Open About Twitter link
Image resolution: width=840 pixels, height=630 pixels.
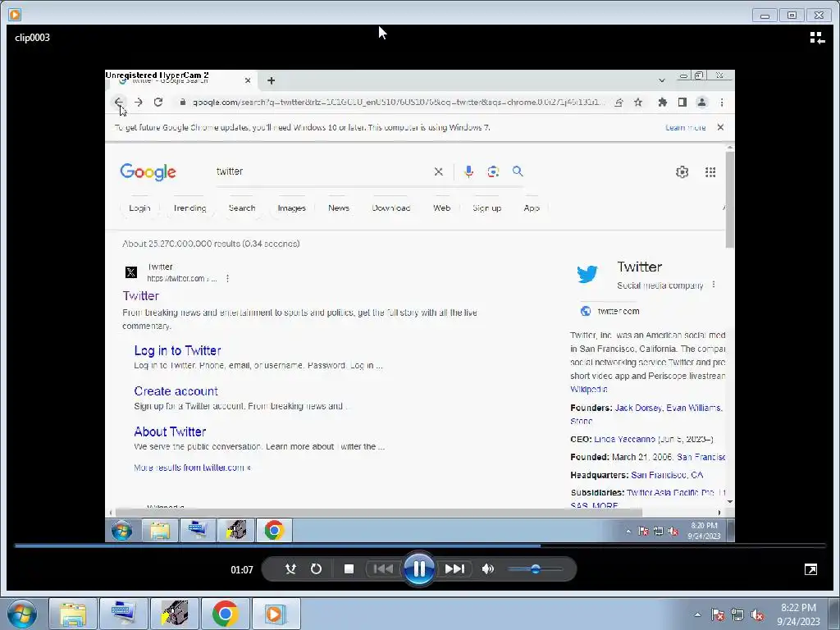click(170, 431)
